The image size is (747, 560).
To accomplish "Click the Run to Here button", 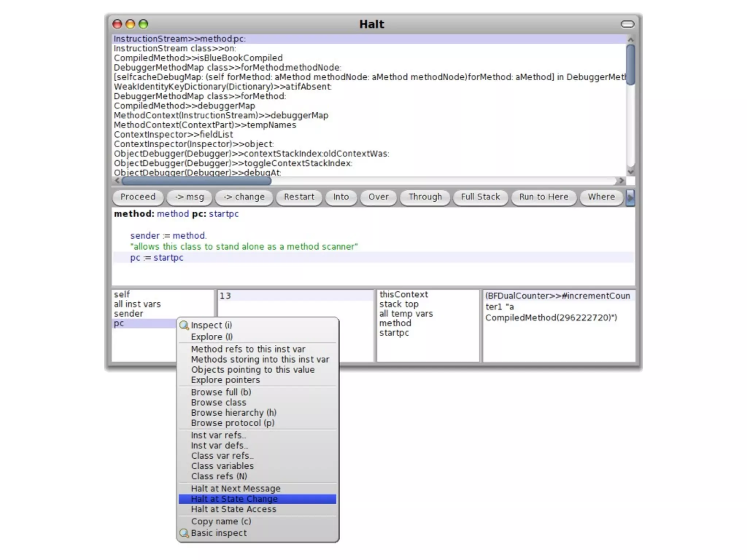I will (x=543, y=197).
